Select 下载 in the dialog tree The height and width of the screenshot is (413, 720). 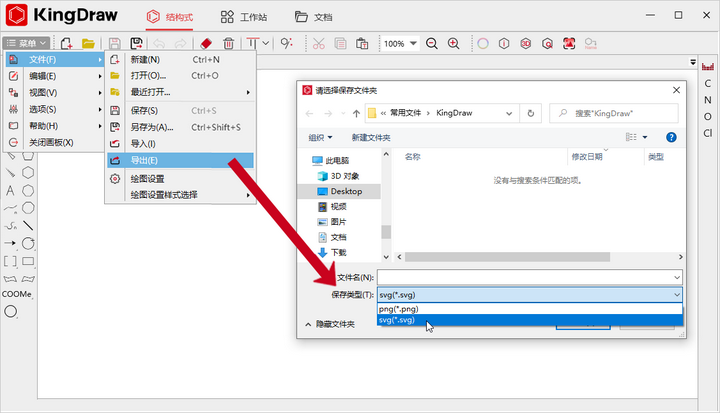click(x=333, y=252)
